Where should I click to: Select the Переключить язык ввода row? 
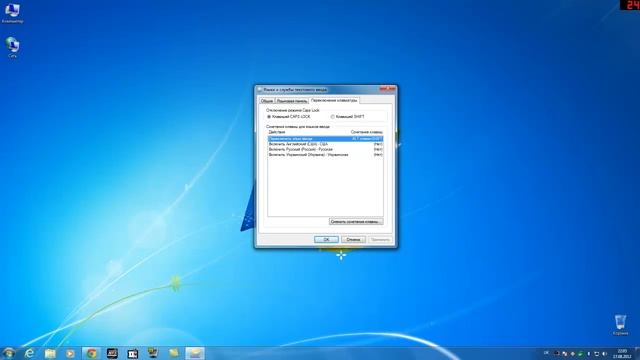[325, 139]
